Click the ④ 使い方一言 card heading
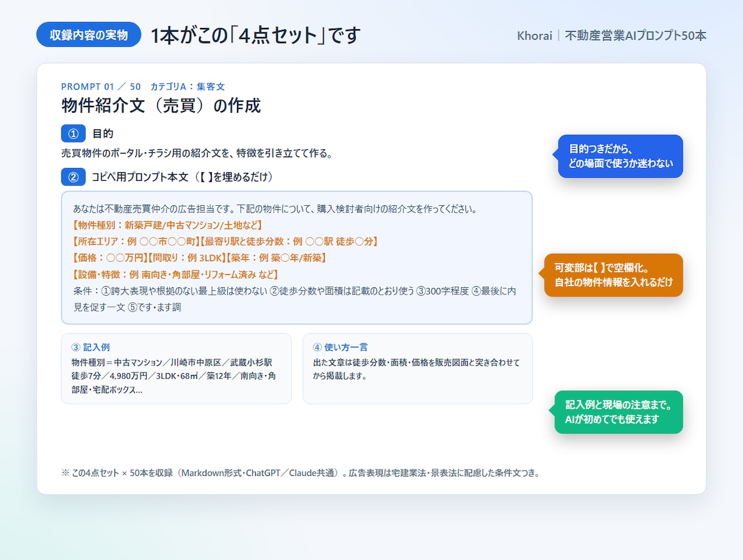743x560 pixels. [x=340, y=348]
